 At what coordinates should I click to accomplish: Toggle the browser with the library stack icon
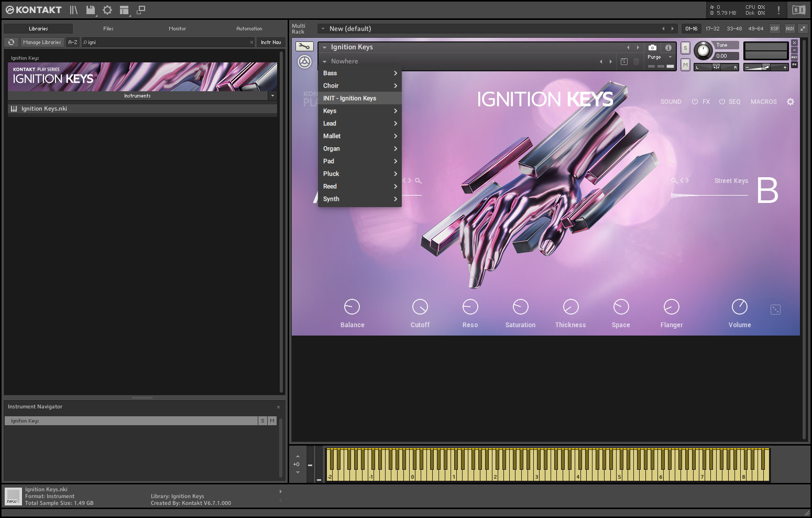[73, 10]
